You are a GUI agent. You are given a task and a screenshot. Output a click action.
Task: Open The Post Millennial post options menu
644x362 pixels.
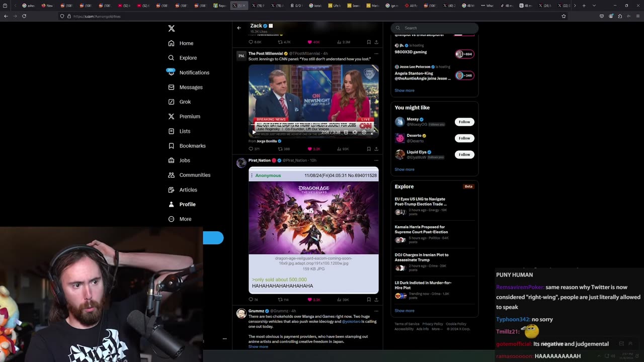click(x=376, y=53)
